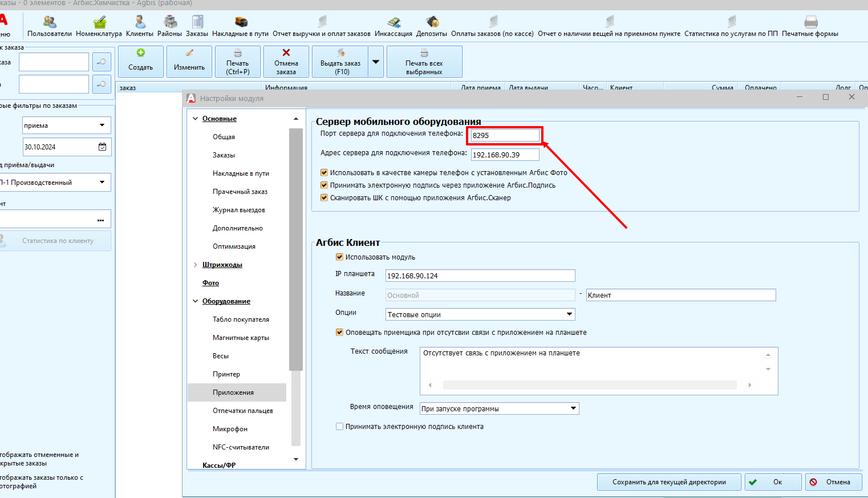Open the Опции Тестовые опции dropdown

(x=569, y=314)
